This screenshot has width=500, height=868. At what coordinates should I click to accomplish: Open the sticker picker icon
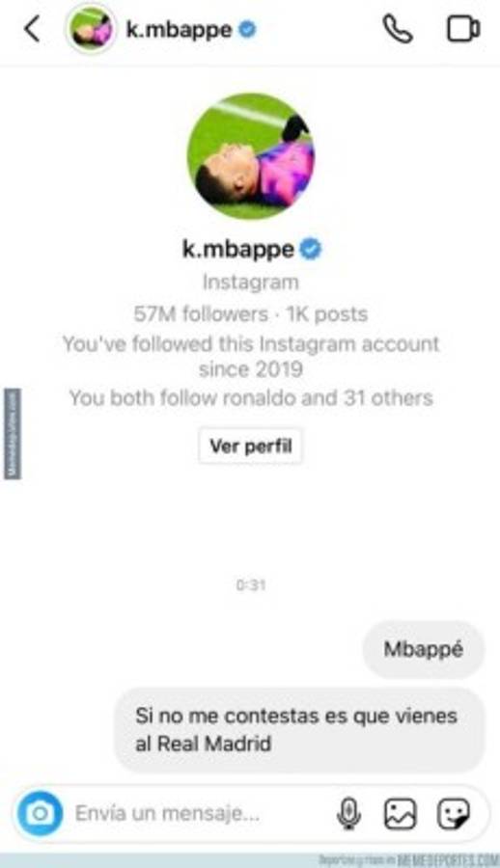(x=454, y=813)
